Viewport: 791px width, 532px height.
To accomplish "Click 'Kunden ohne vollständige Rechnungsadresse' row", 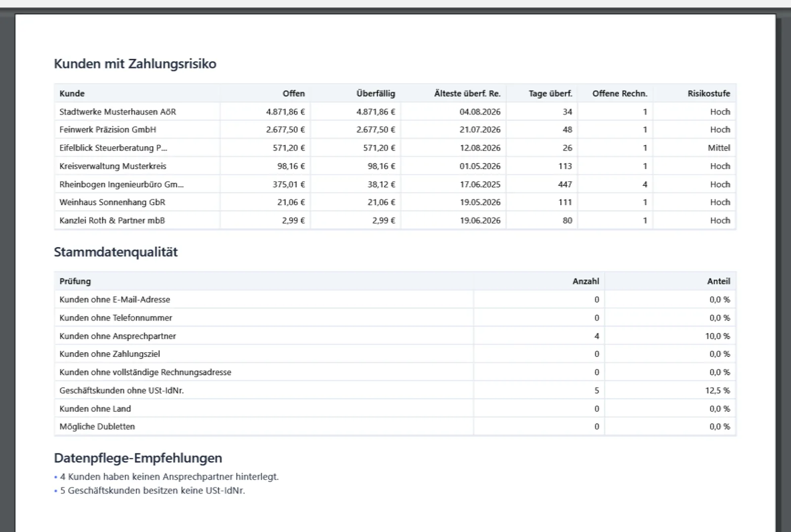I will point(395,372).
